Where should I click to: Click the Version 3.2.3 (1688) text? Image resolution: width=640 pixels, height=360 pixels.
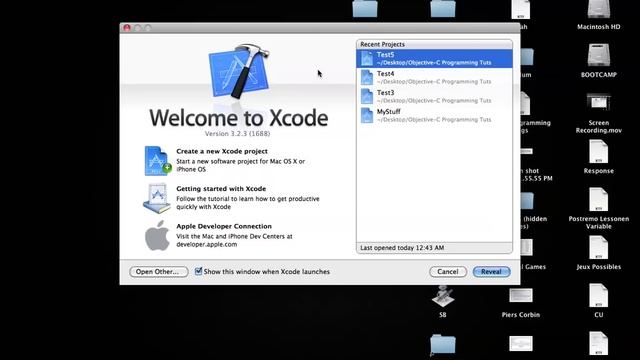237,133
